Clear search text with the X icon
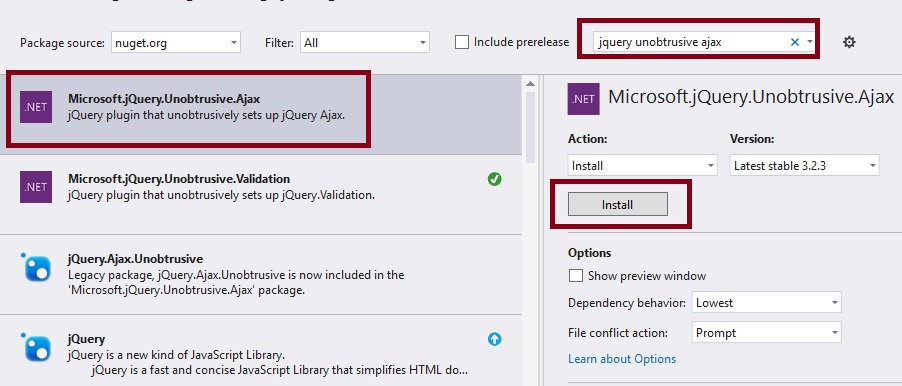 (795, 42)
